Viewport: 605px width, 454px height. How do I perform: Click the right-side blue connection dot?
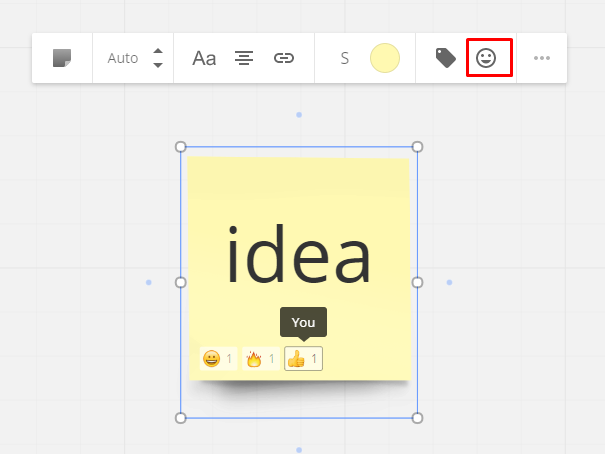(449, 282)
